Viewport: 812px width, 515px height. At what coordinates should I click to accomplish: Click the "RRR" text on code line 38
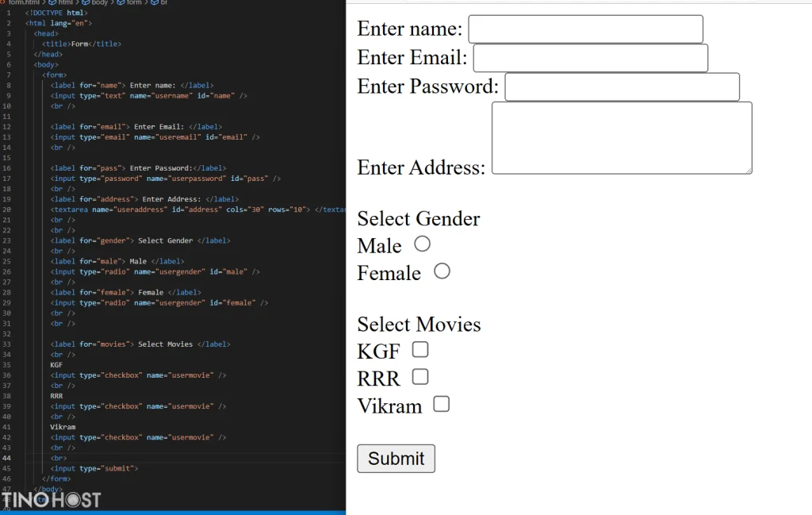pos(56,396)
